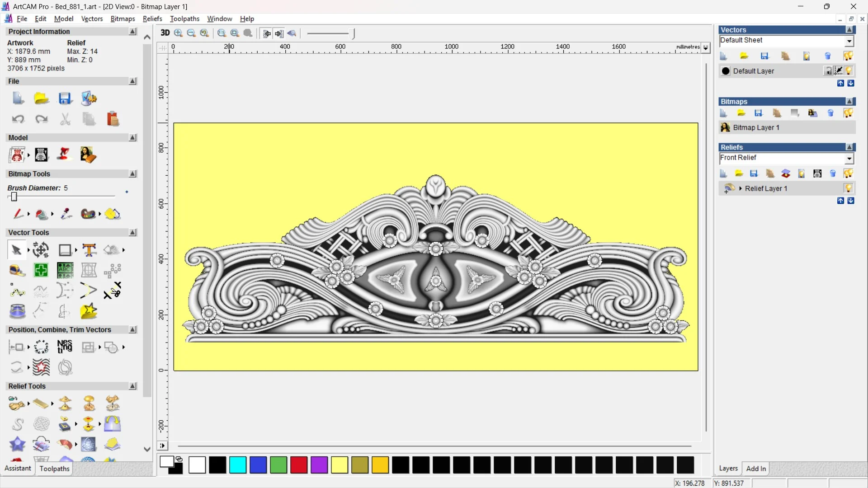Toggle all bitmap layers visibility bulb
Image resolution: width=868 pixels, height=488 pixels.
[x=848, y=113]
